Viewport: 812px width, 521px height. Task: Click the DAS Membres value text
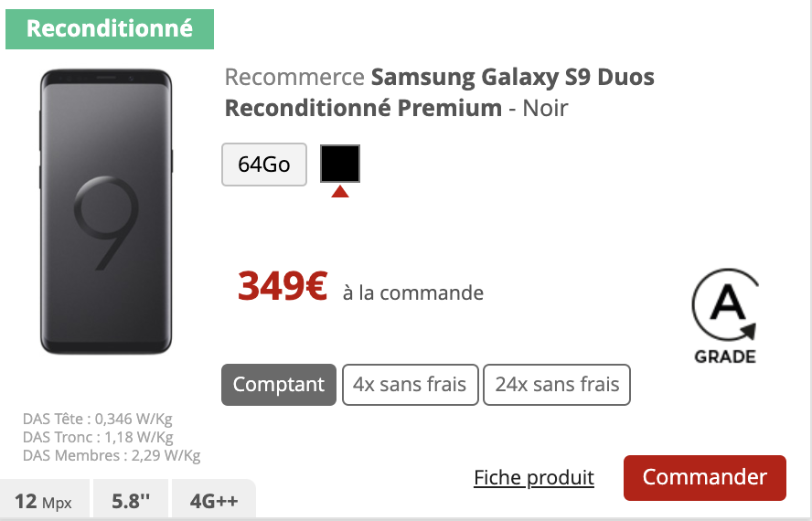[112, 455]
